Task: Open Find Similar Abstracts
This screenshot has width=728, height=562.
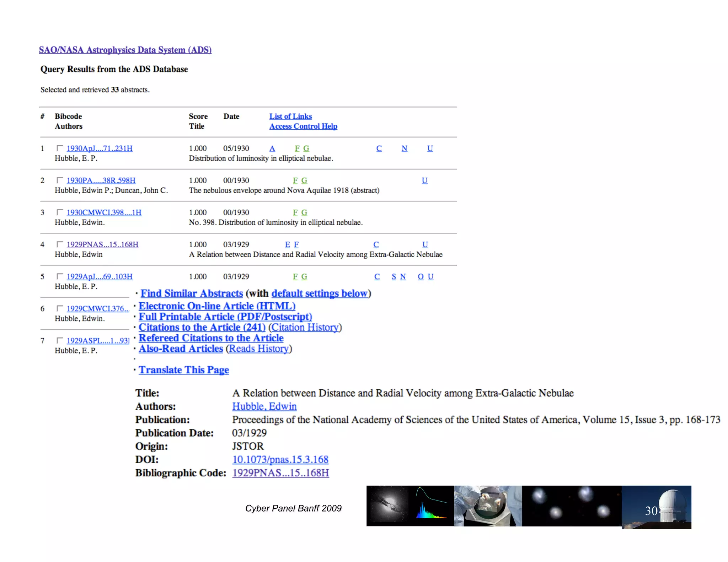Action: [192, 293]
